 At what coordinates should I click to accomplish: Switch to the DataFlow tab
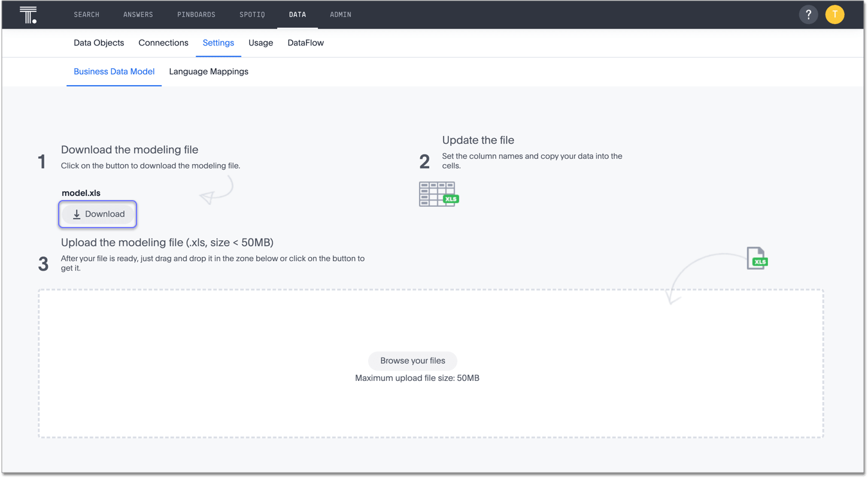click(305, 43)
